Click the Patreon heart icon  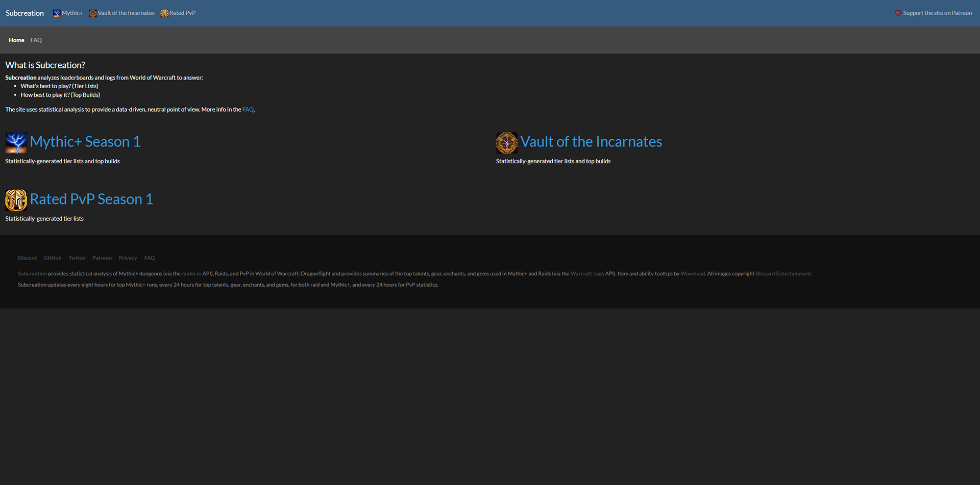tap(898, 13)
